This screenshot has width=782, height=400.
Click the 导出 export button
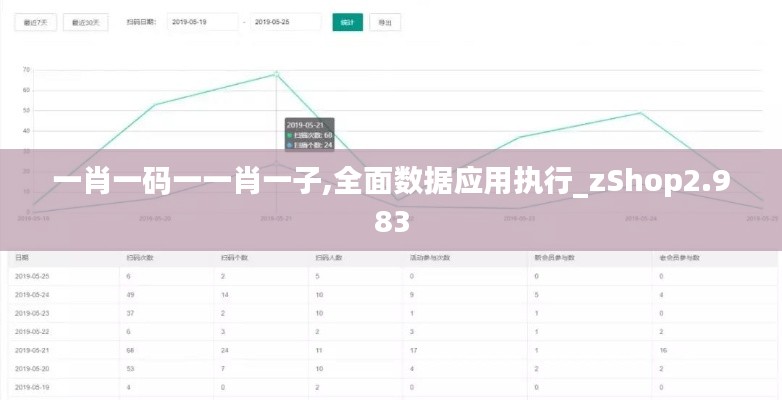(x=385, y=22)
